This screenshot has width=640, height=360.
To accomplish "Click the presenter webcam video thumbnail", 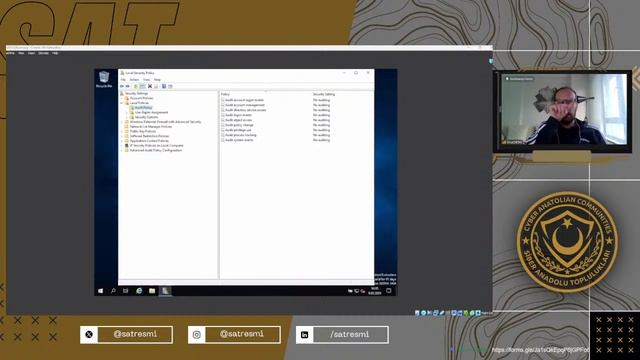I will 563,109.
